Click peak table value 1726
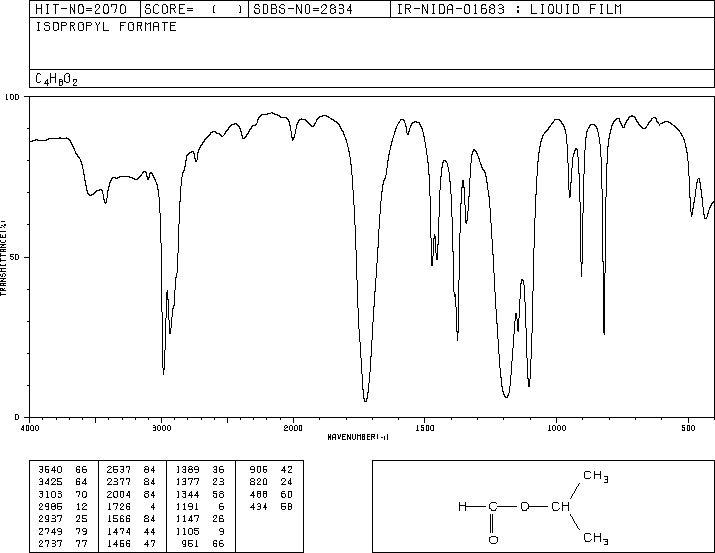Image resolution: width=715 pixels, height=553 pixels. click(119, 506)
